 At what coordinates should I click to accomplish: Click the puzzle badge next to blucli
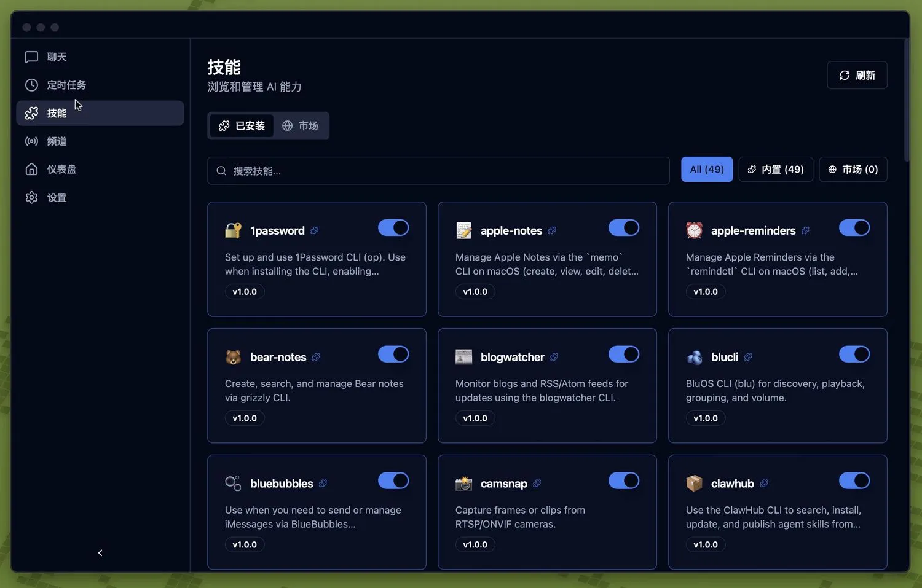[x=748, y=357]
